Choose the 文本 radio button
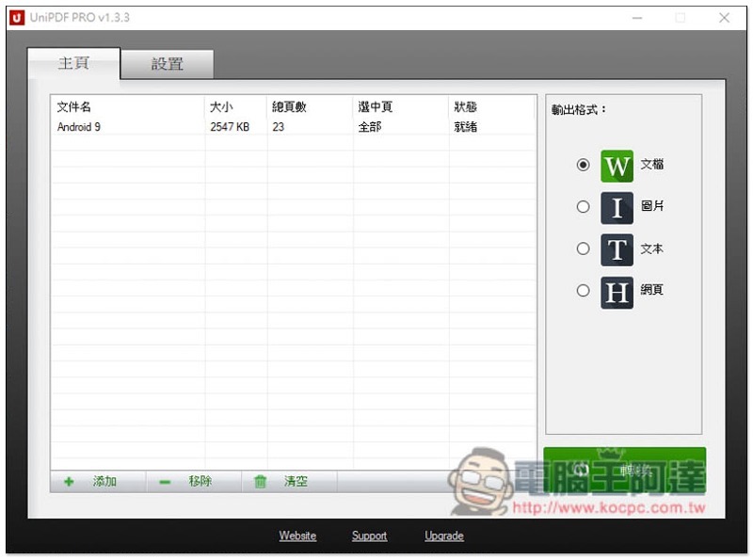 [583, 248]
